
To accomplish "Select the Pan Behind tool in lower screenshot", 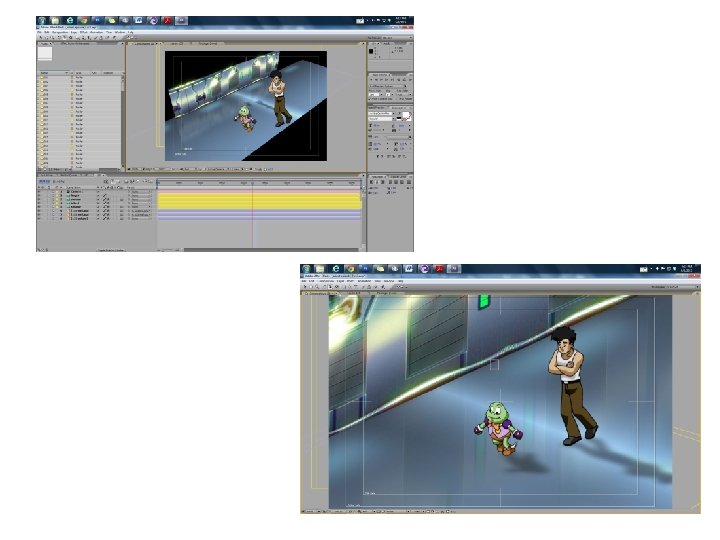I will pos(337,287).
